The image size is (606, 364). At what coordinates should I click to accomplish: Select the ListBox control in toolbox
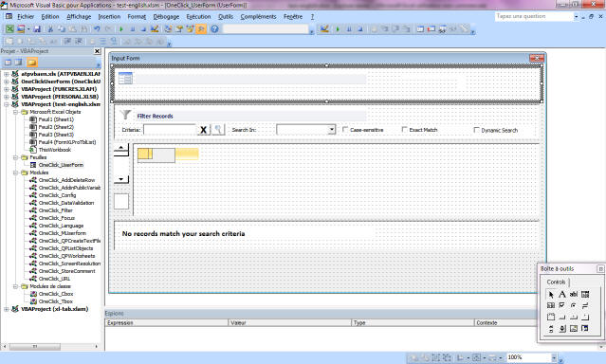click(x=551, y=305)
